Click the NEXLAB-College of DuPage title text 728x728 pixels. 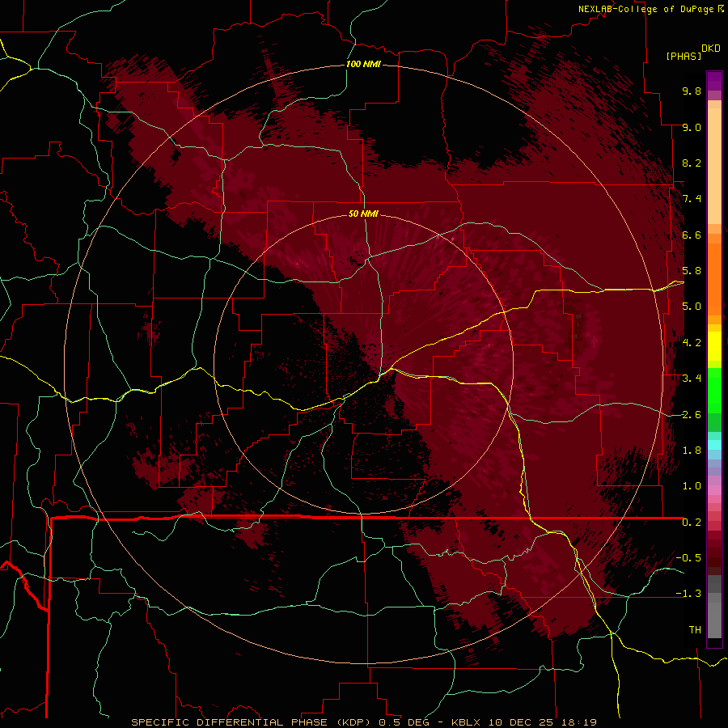pos(646,9)
